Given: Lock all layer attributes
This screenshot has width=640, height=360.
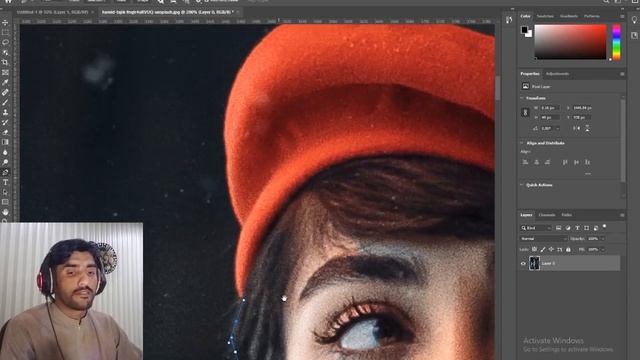Looking at the screenshot, I should pos(568,249).
